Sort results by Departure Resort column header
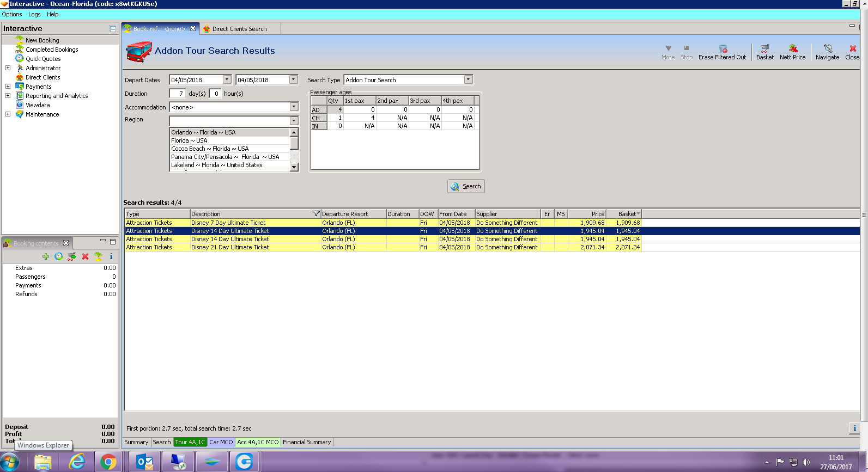868x472 pixels. [x=354, y=214]
